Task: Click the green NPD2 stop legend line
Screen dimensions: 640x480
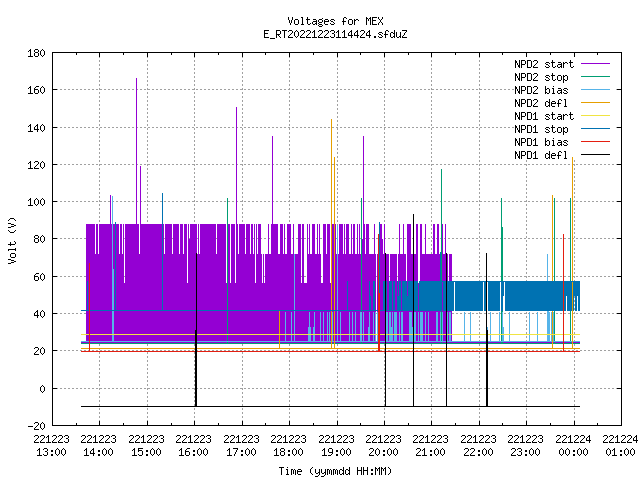Action: pos(595,77)
